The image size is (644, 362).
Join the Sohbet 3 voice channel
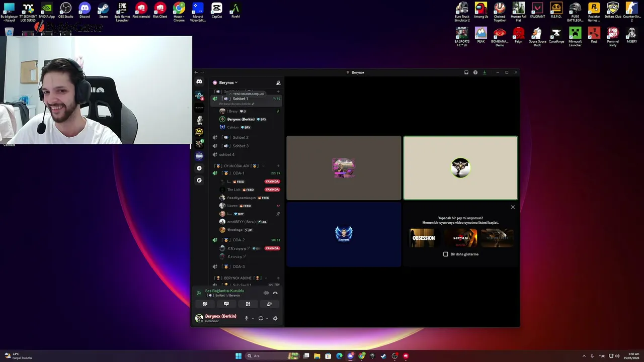point(247,146)
